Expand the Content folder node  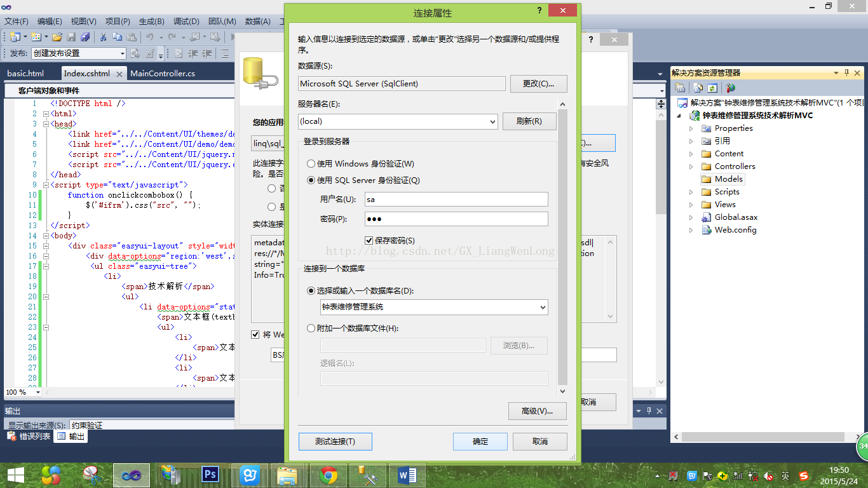coord(691,154)
